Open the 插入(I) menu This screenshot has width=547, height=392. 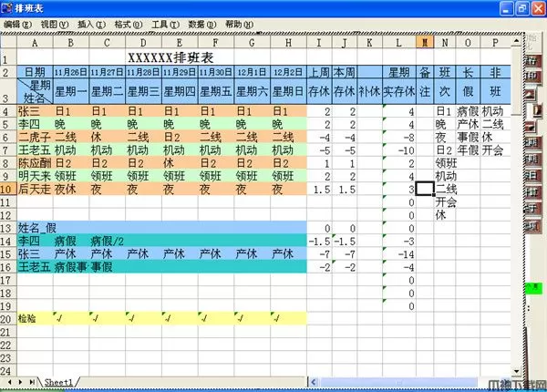point(91,25)
